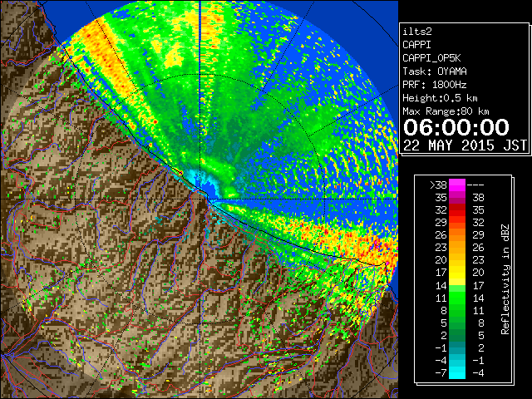Select the 'PRF: 1800Hz' text
Viewport: 532px width, 399px height.
tap(435, 85)
